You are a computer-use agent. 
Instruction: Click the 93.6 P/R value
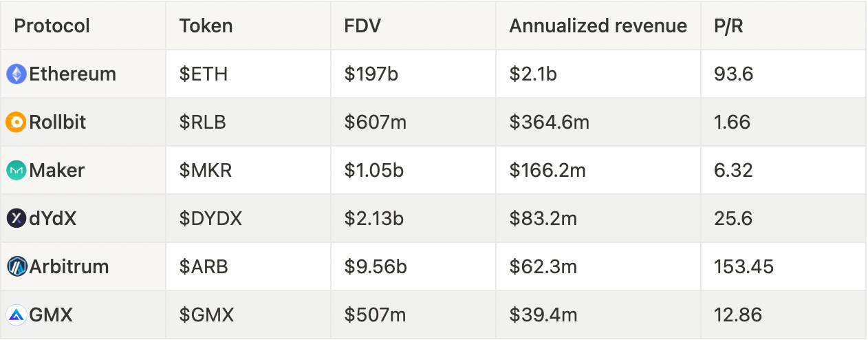pyautogui.click(x=734, y=74)
